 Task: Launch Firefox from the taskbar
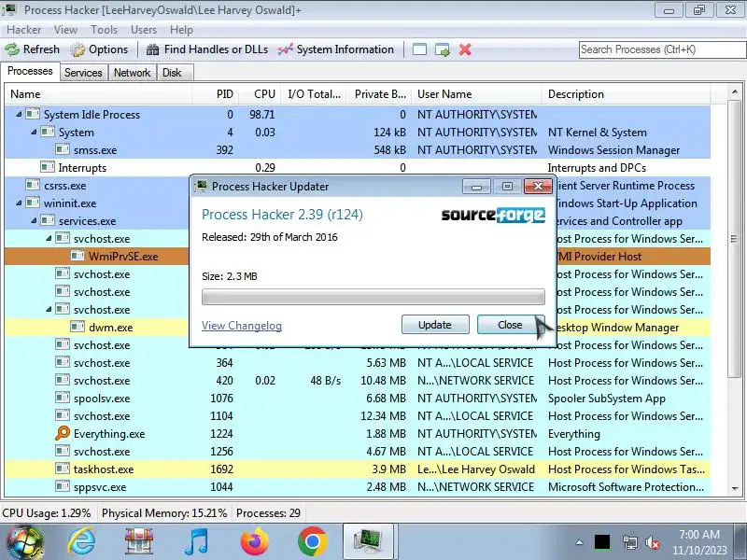pos(254,542)
